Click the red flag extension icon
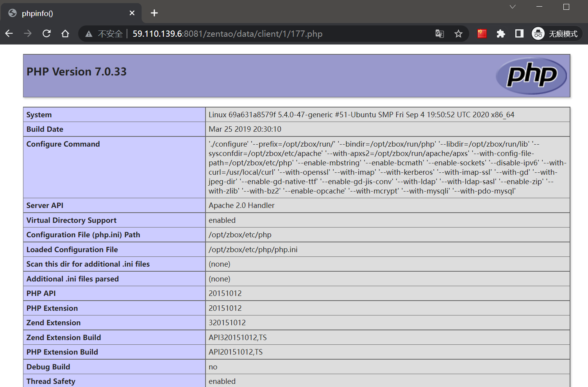This screenshot has height=387, width=588. 482,34
